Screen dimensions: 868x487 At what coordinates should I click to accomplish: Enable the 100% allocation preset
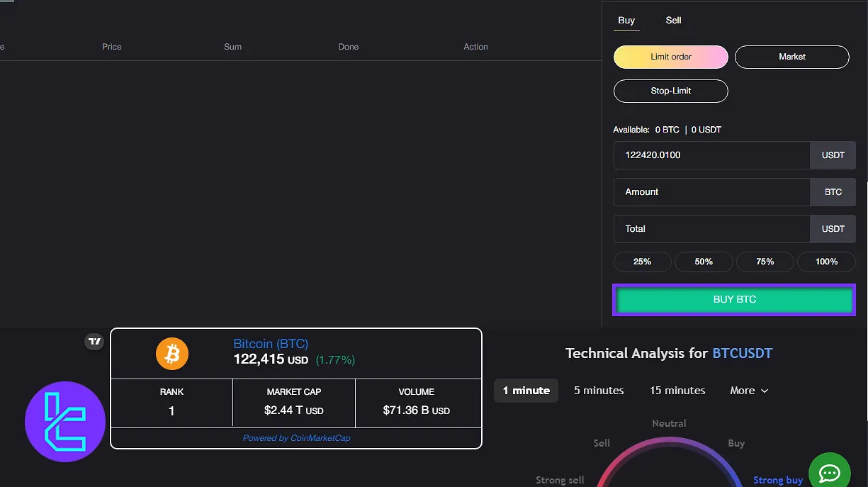[x=826, y=262]
